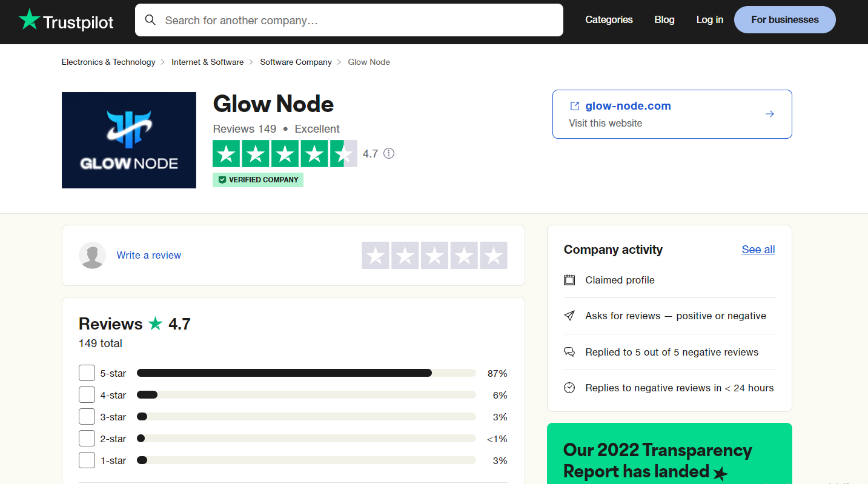Click the arrow on the website card
The image size is (868, 484).
[769, 114]
